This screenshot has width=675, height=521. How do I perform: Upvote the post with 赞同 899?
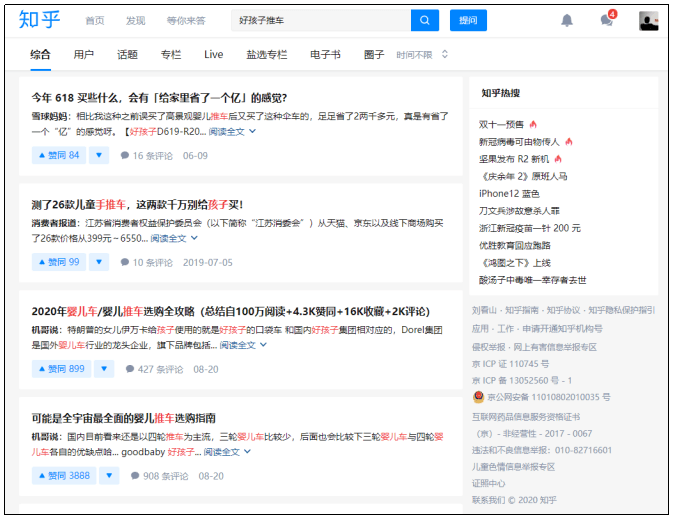(x=62, y=369)
